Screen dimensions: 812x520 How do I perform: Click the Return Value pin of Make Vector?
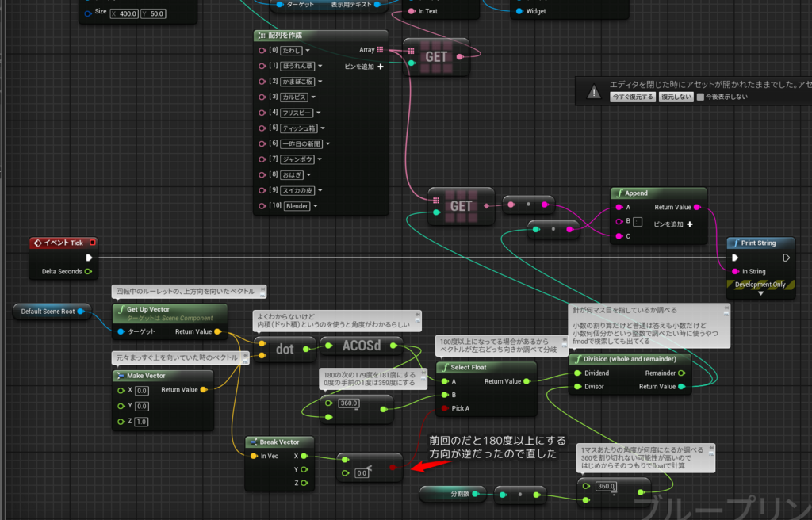point(204,389)
